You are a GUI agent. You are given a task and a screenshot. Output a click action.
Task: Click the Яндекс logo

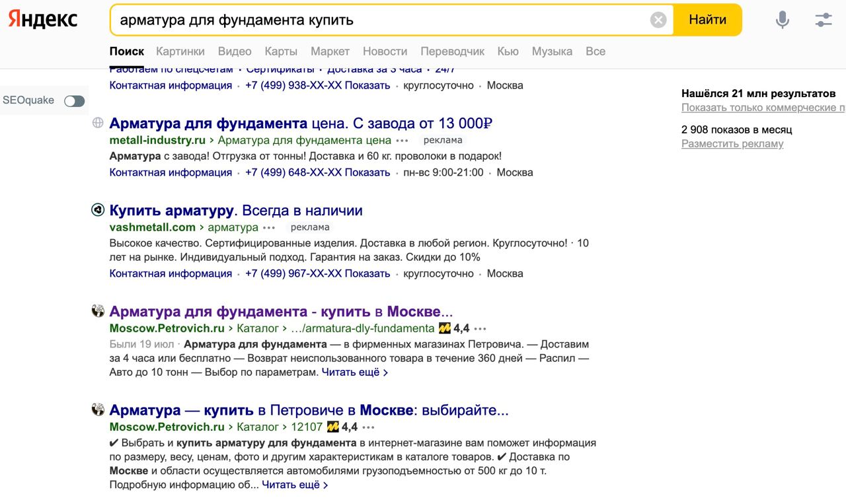tap(42, 19)
